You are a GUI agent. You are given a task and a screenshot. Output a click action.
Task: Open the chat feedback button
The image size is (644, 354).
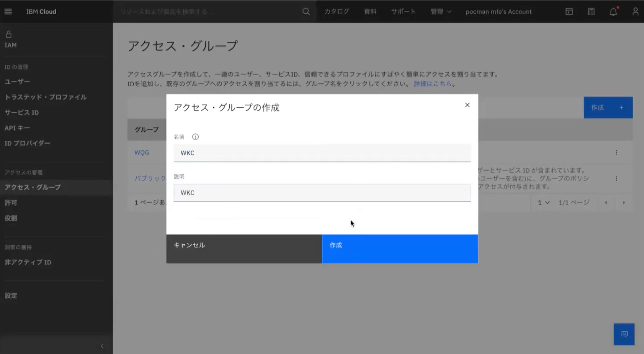[624, 334]
